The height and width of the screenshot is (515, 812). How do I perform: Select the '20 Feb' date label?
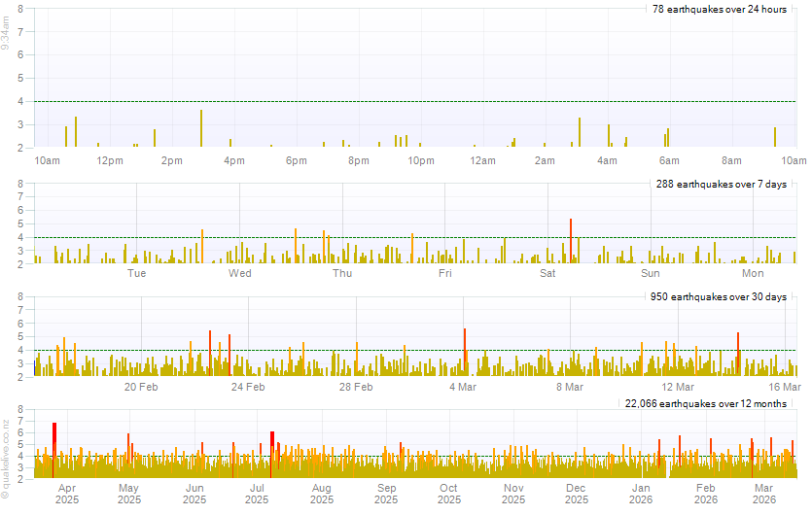[141, 386]
